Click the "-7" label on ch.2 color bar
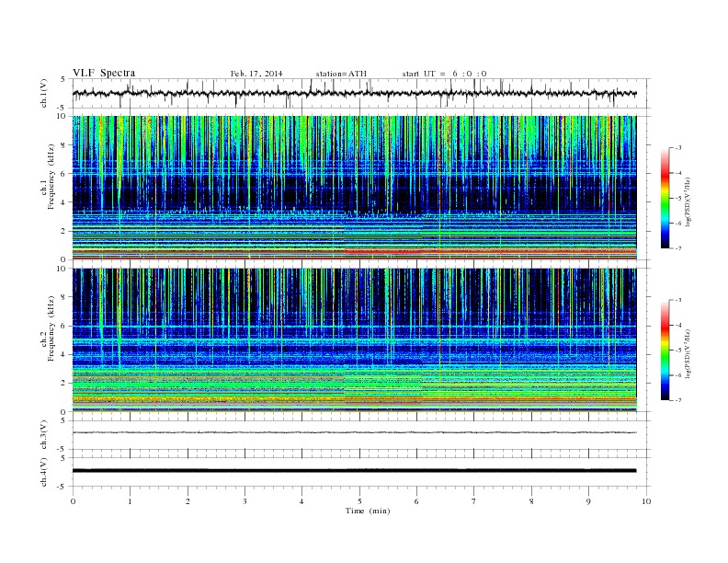This screenshot has width=728, height=563. [677, 400]
